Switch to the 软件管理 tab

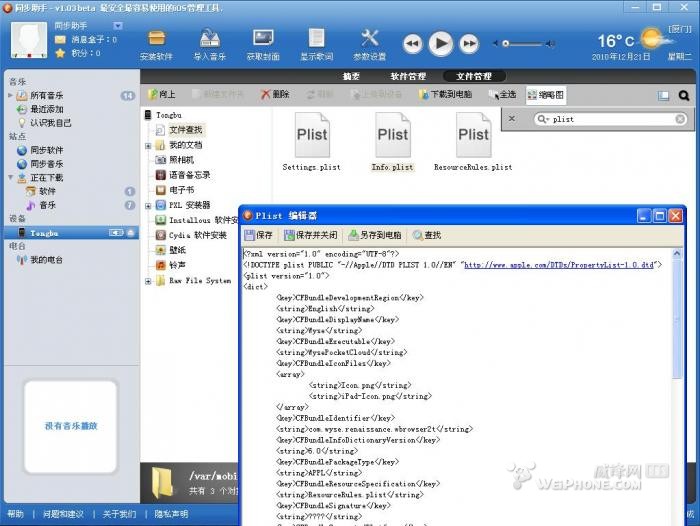[x=408, y=76]
